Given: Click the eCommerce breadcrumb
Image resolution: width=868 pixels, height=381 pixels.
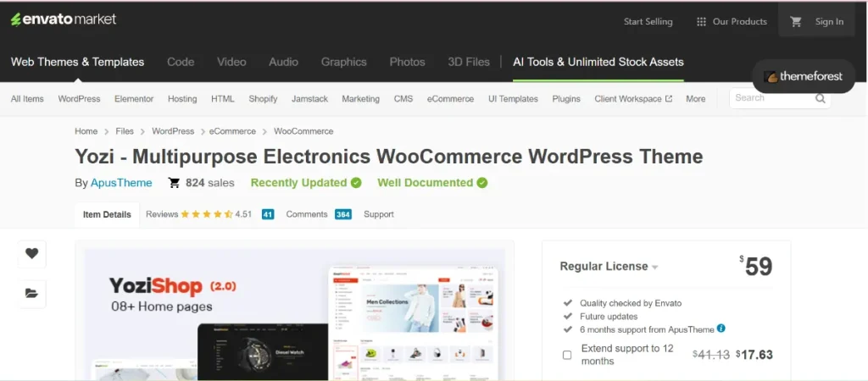Looking at the screenshot, I should (232, 131).
